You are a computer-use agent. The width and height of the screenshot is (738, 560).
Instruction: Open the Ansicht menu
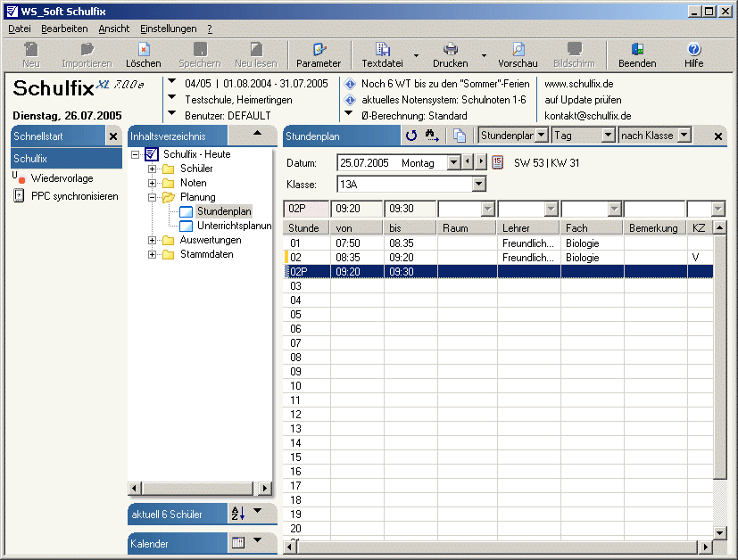114,29
